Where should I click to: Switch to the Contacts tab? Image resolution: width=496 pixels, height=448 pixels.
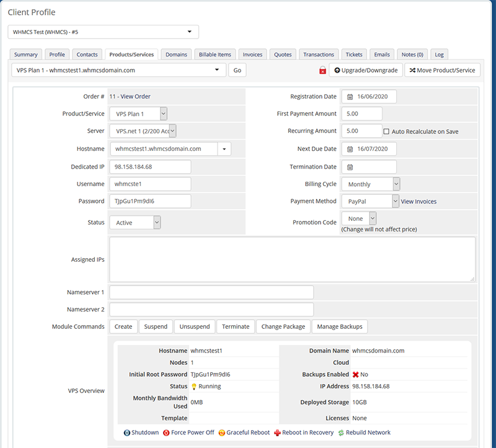pyautogui.click(x=87, y=55)
